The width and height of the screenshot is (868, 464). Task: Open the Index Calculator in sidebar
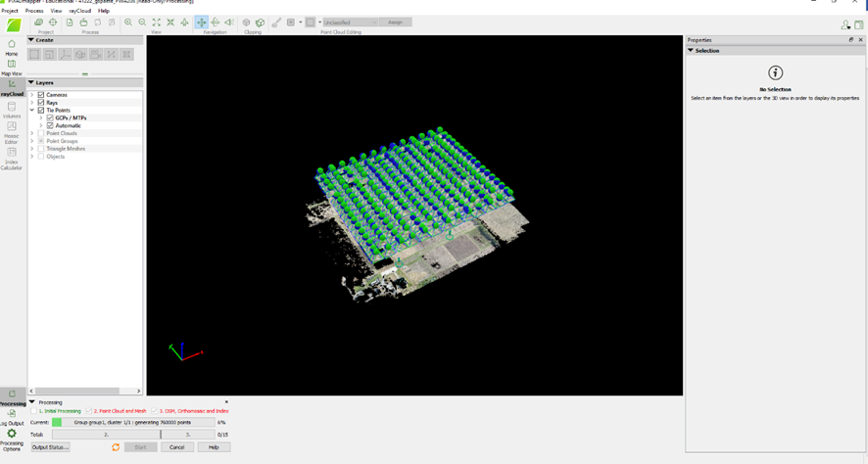(11, 159)
